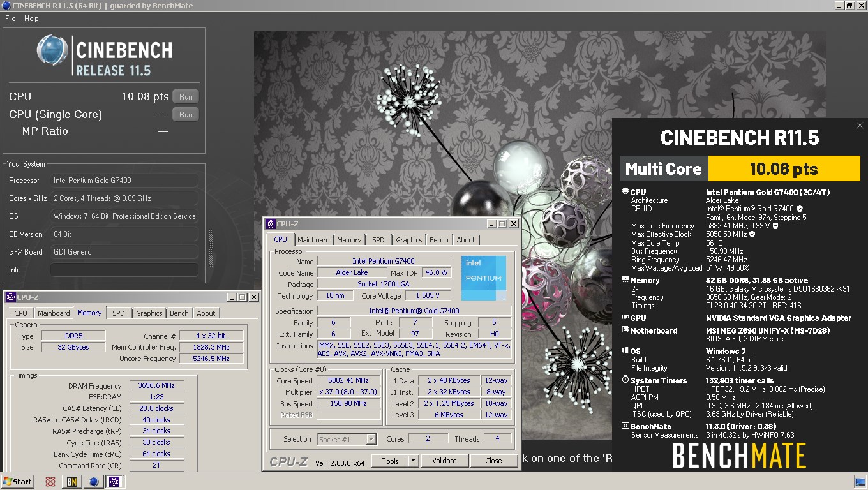This screenshot has height=490, width=868.
Task: Click the red knot icon in taskbar
Action: (x=50, y=482)
